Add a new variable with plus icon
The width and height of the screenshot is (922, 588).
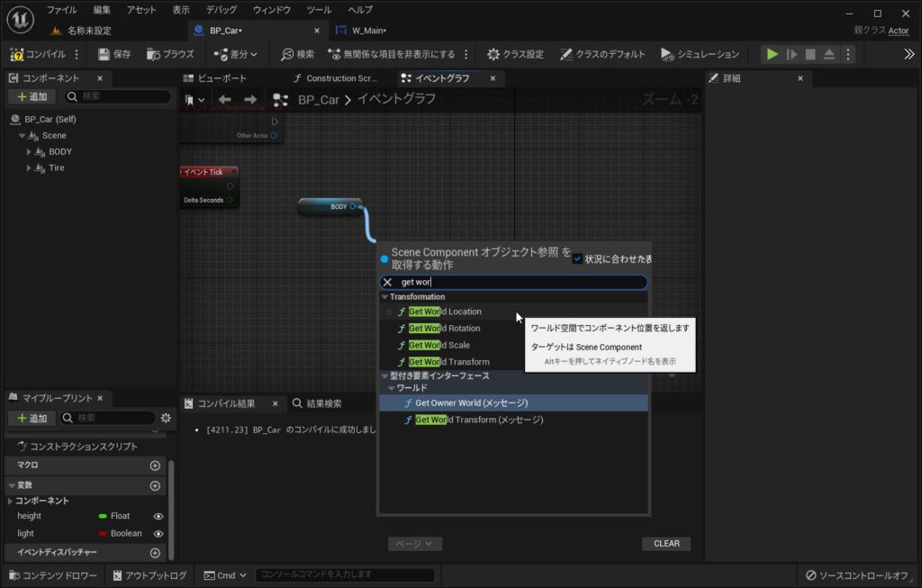point(155,485)
